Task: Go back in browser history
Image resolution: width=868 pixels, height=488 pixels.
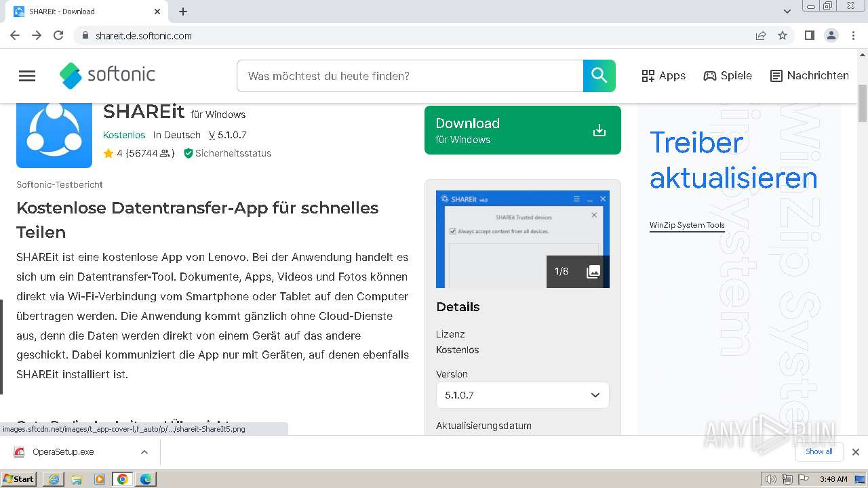Action: point(15,35)
